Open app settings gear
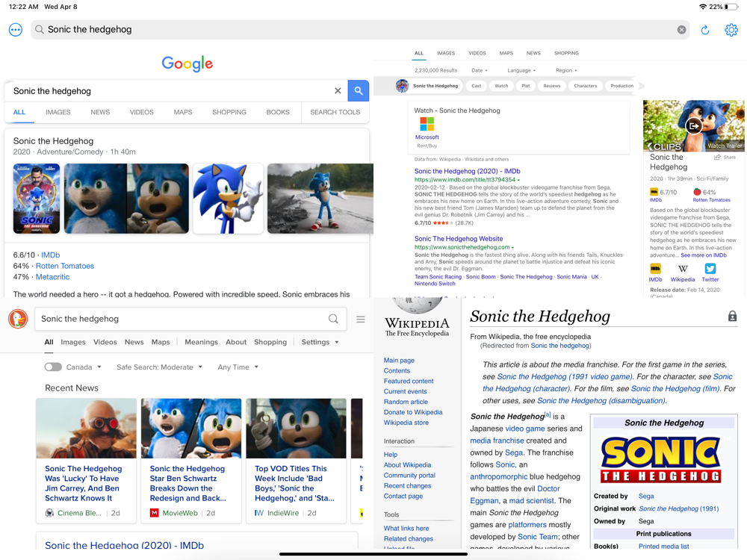 pyautogui.click(x=731, y=30)
